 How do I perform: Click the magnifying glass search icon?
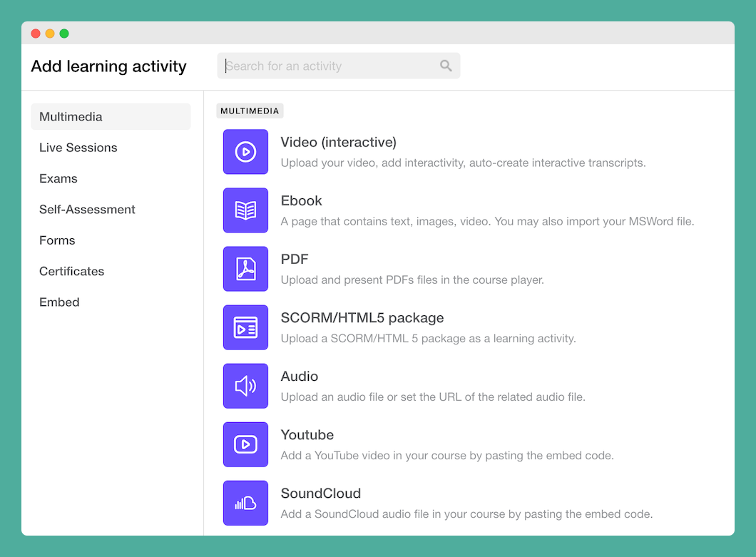click(446, 66)
